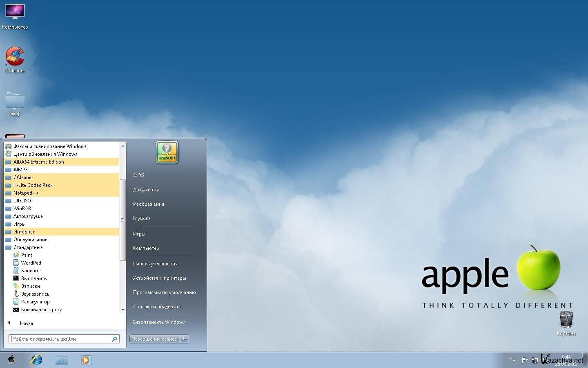Open the Компьютер desktop icon

pos(15,16)
